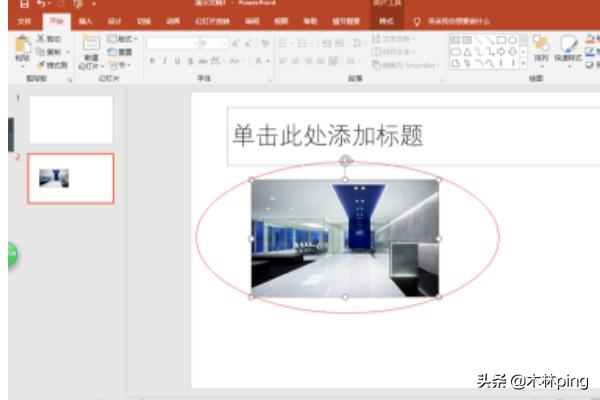The width and height of the screenshot is (600, 400).
Task: Click the Copy icon in clipboard group
Action: click(41, 51)
